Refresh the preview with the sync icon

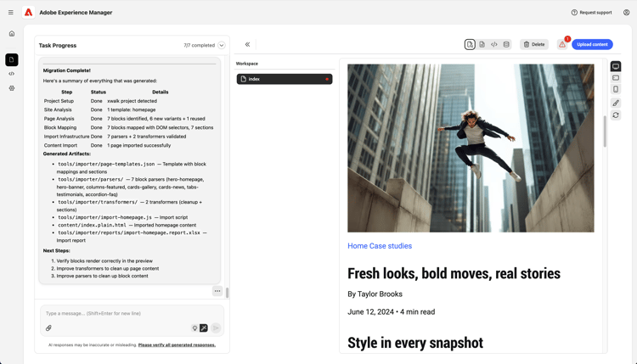click(616, 115)
